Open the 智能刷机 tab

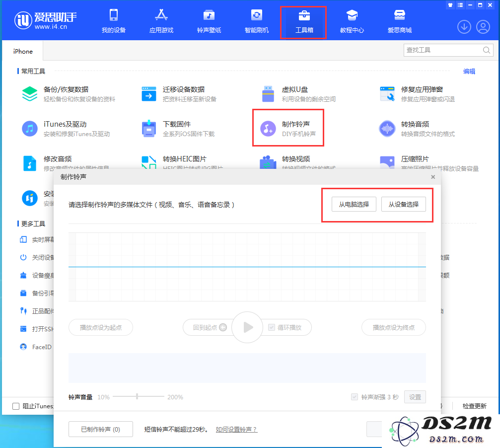pos(256,21)
